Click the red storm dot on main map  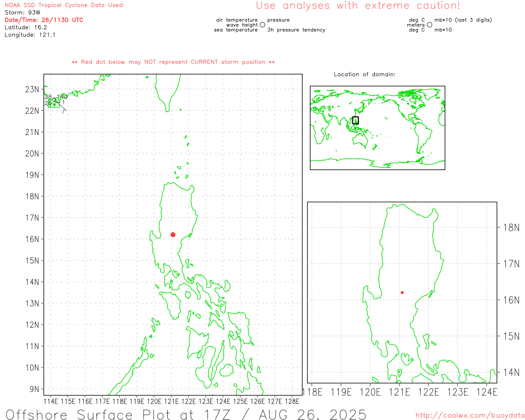tap(173, 235)
